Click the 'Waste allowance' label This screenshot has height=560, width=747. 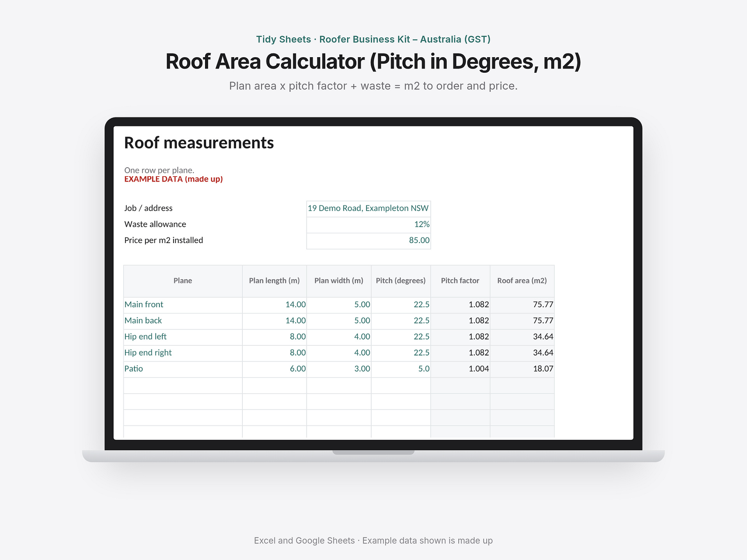pos(155,224)
